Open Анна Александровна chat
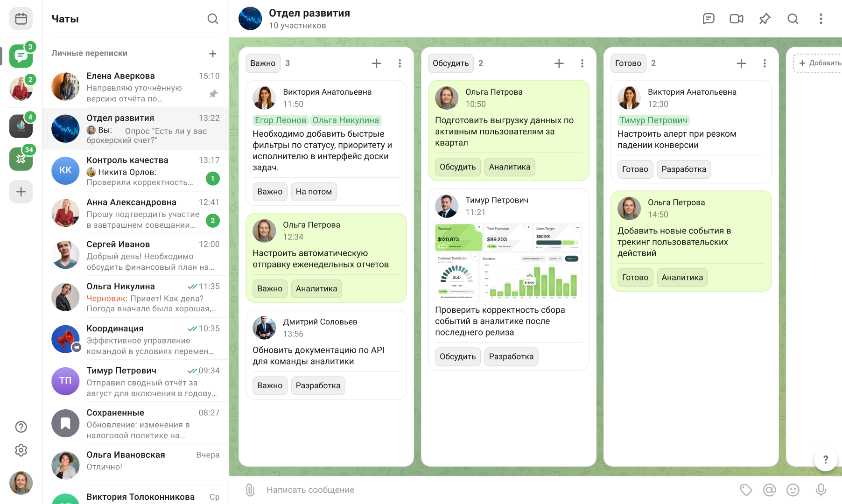 pyautogui.click(x=135, y=213)
